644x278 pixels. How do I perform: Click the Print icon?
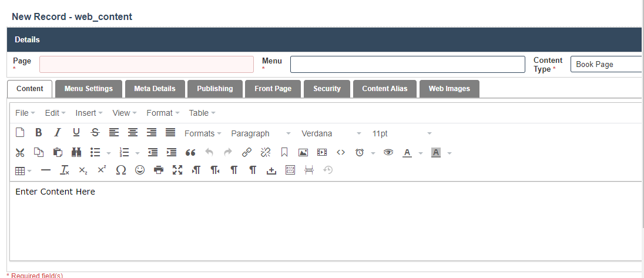(159, 170)
